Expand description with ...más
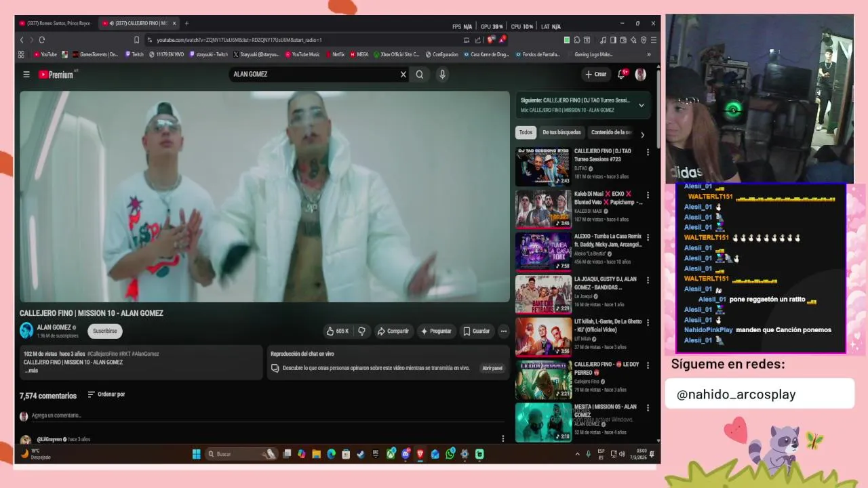Screen dimensions: 868x488 tap(31, 371)
